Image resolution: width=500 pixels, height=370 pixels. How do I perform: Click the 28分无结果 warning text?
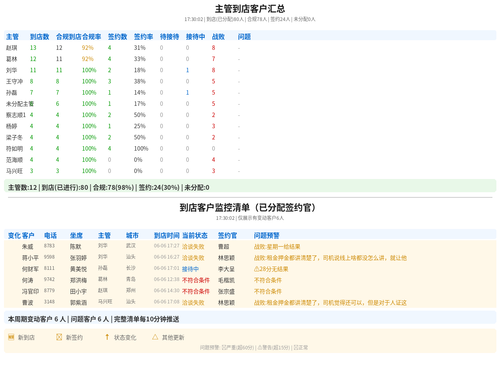pyautogui.click(x=271, y=269)
